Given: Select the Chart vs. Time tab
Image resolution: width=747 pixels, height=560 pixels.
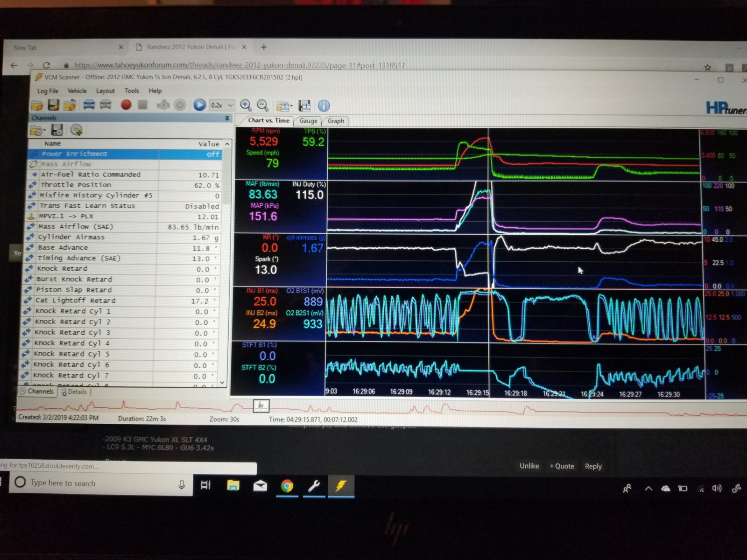Looking at the screenshot, I should (x=268, y=120).
